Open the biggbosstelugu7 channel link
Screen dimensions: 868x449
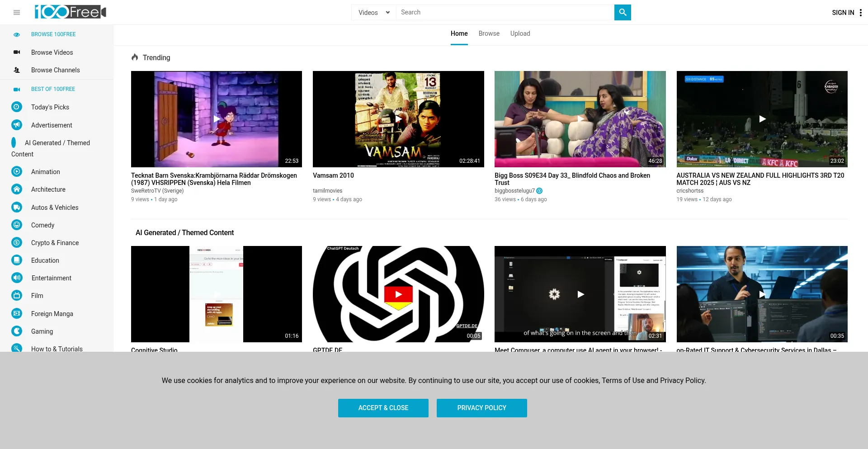click(514, 191)
